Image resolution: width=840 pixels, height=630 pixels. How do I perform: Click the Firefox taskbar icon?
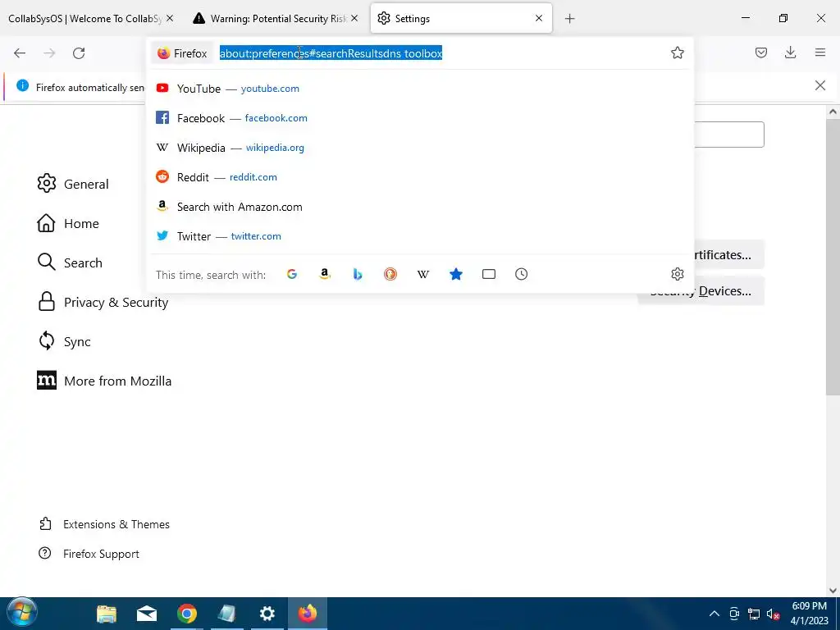(x=308, y=614)
